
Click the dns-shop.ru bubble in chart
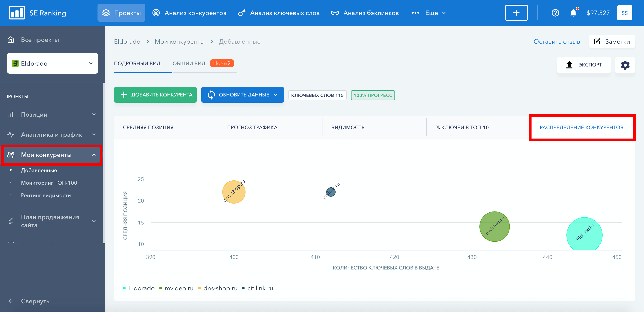coord(234,192)
